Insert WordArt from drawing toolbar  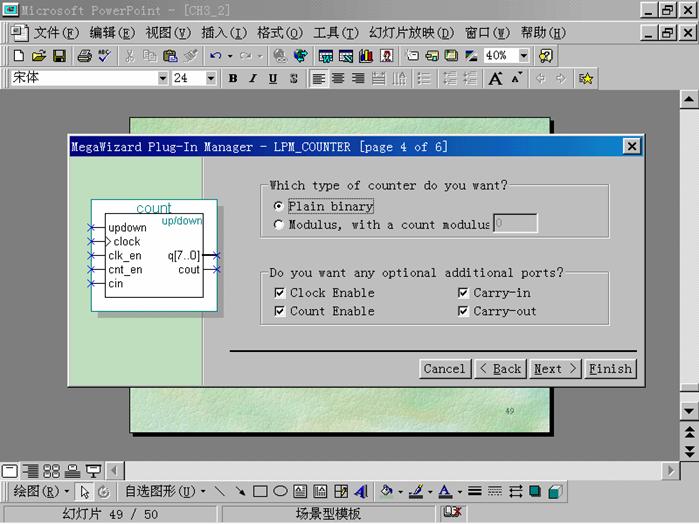tap(361, 491)
